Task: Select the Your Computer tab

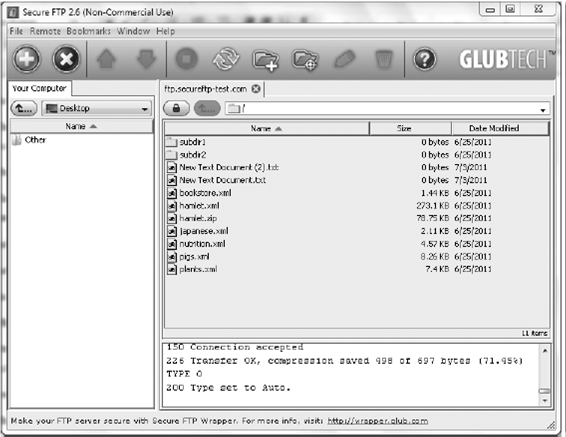Action: point(39,88)
